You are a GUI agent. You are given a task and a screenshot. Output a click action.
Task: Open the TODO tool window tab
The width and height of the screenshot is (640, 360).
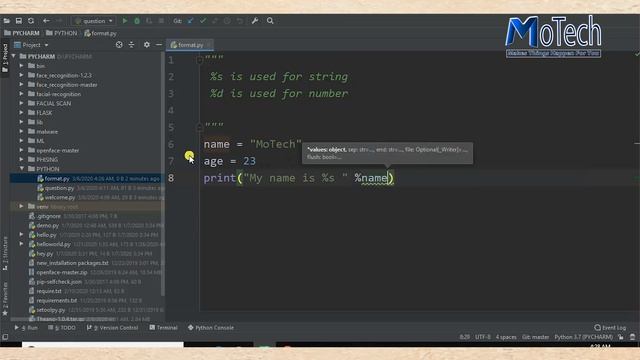point(62,328)
